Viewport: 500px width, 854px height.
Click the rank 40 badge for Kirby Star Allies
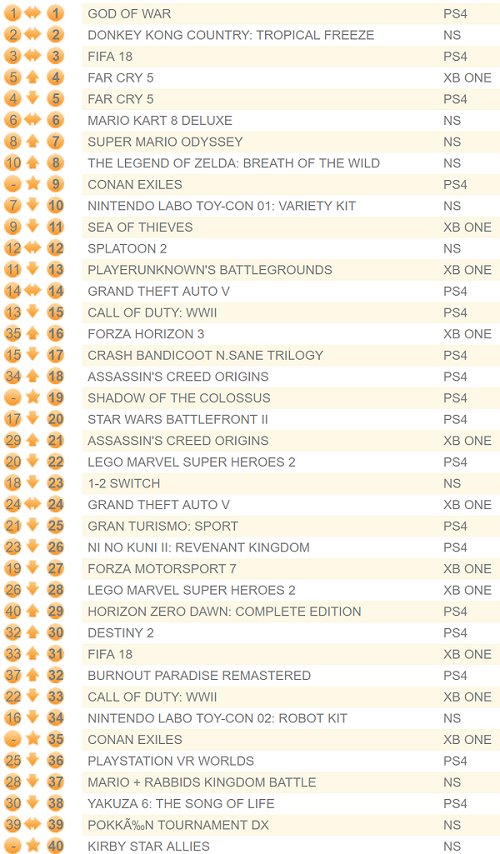56,846
